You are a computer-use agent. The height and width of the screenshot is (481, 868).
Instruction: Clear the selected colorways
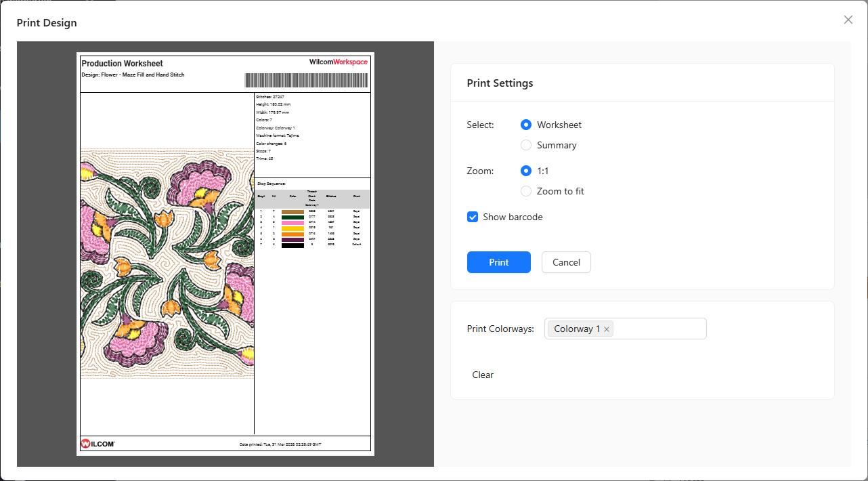[483, 375]
